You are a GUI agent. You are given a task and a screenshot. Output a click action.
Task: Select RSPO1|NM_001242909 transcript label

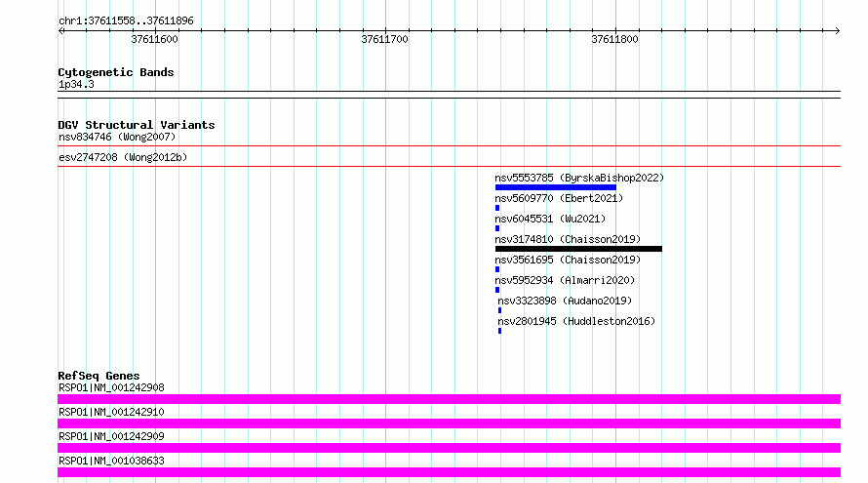click(111, 436)
